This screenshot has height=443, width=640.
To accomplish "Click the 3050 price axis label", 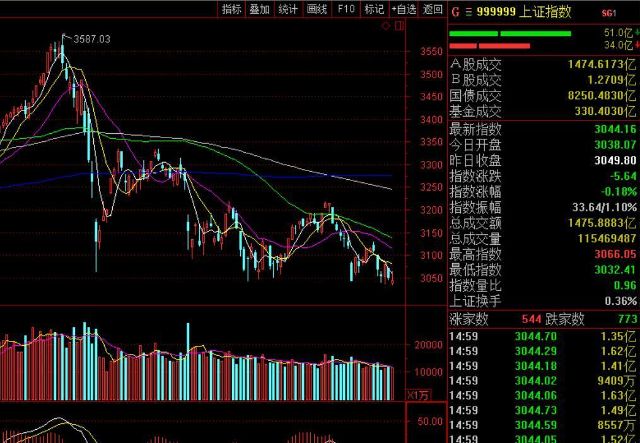I will (431, 278).
